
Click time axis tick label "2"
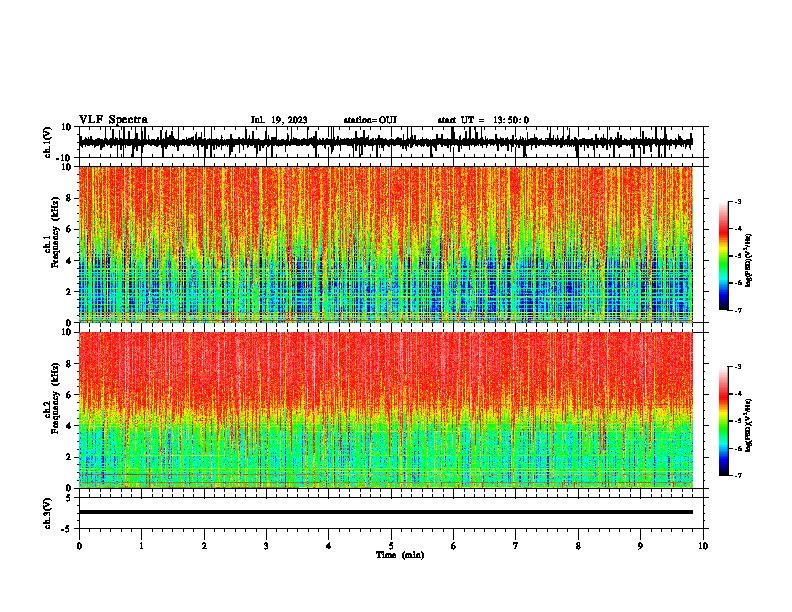pos(204,546)
